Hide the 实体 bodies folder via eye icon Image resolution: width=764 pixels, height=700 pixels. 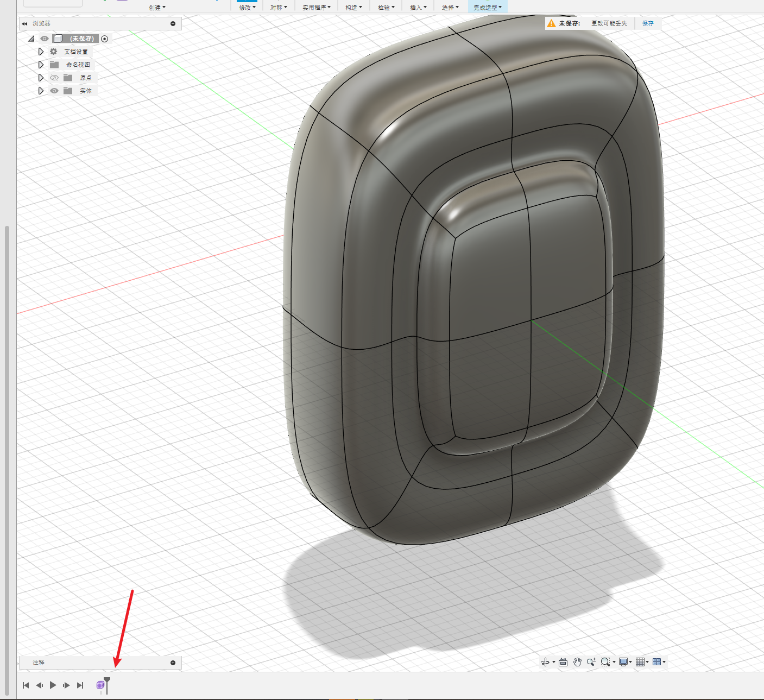click(x=54, y=91)
